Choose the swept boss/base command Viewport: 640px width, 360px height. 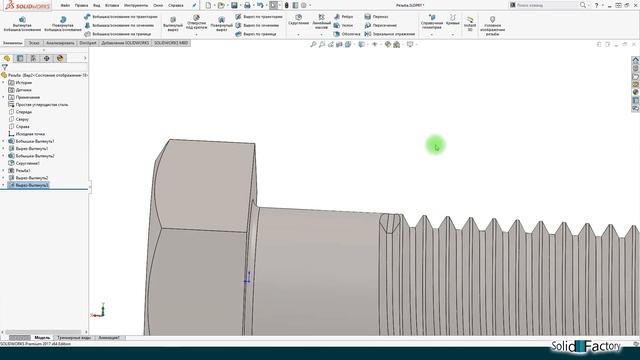point(121,17)
